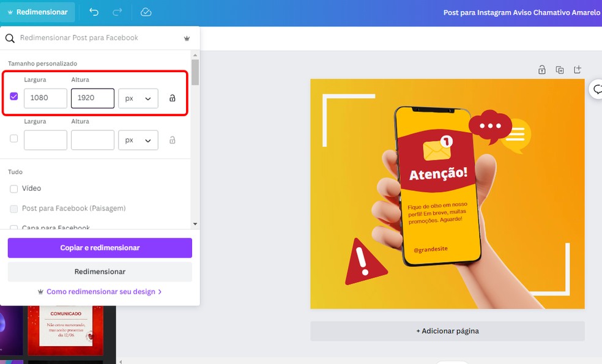Open the comments bubble on the right edge
The width and height of the screenshot is (602, 364).
tap(596, 89)
